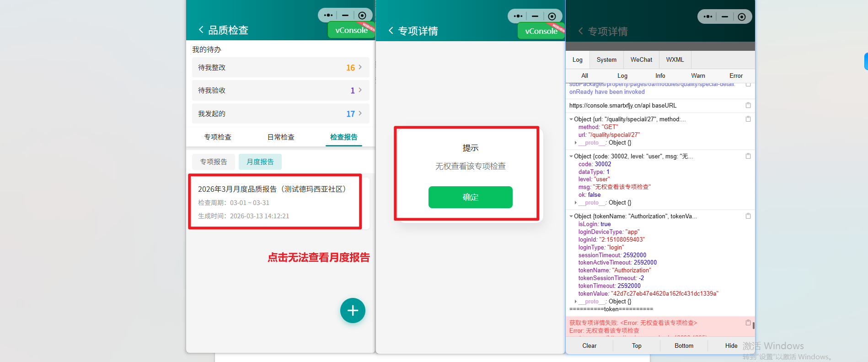Filter vConsole logs by Warn
The image size is (868, 362).
coord(698,76)
